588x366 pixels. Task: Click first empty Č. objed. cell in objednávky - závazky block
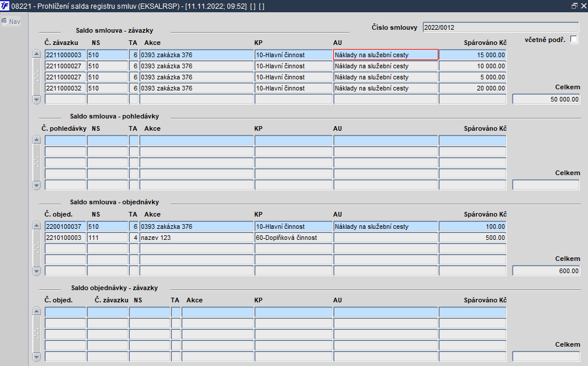coord(65,312)
